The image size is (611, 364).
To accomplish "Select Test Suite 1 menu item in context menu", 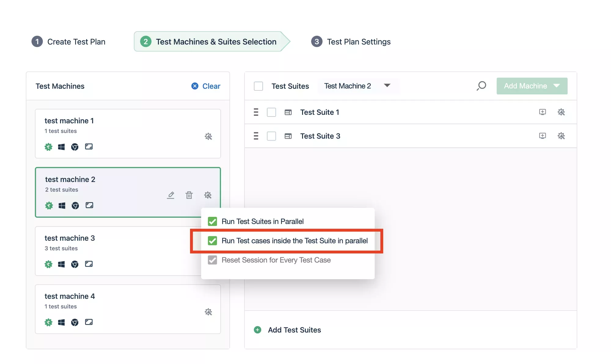I will (320, 112).
